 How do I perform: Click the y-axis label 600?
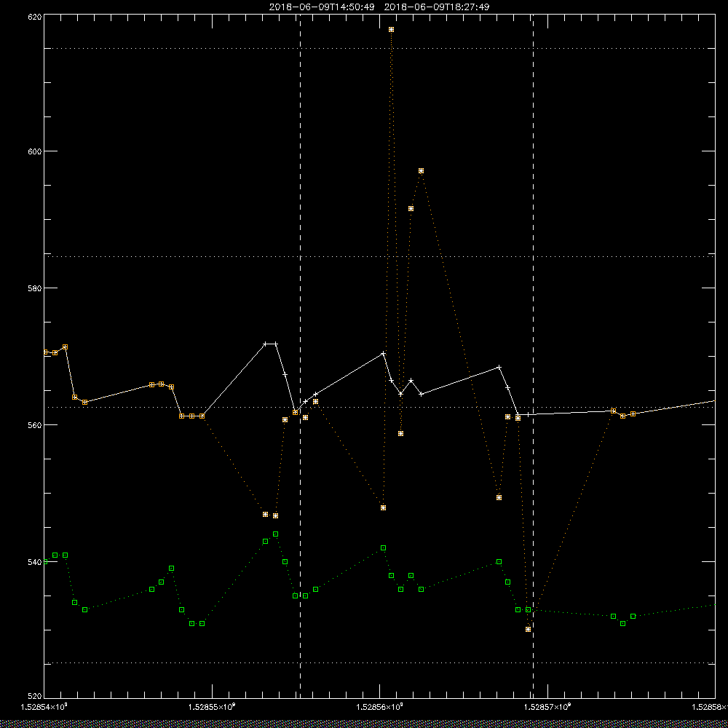click(x=35, y=151)
